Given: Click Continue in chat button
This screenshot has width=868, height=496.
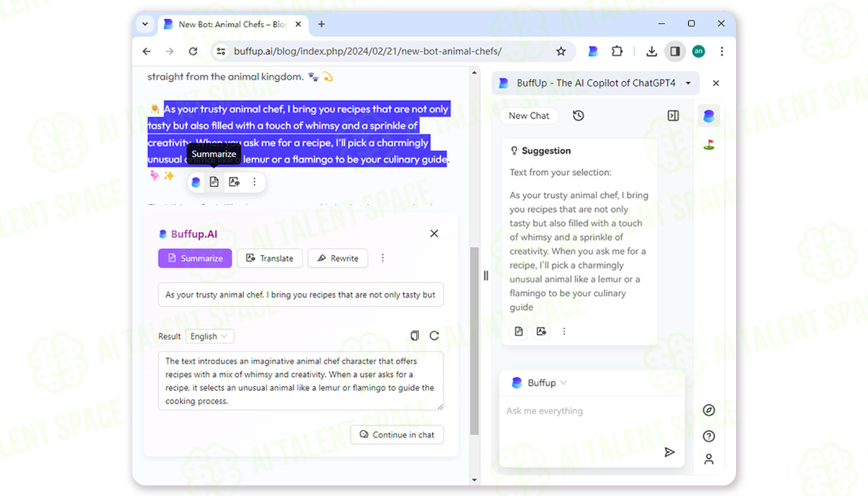Looking at the screenshot, I should tap(397, 435).
